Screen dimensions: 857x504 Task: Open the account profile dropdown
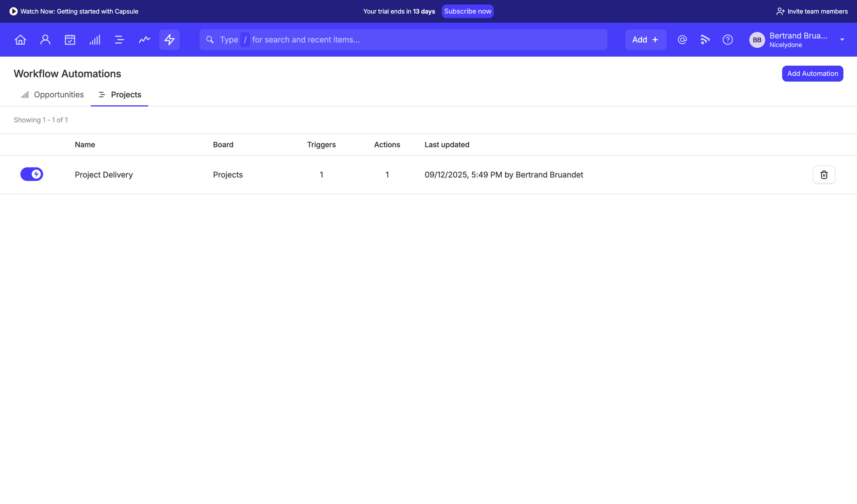[842, 40]
